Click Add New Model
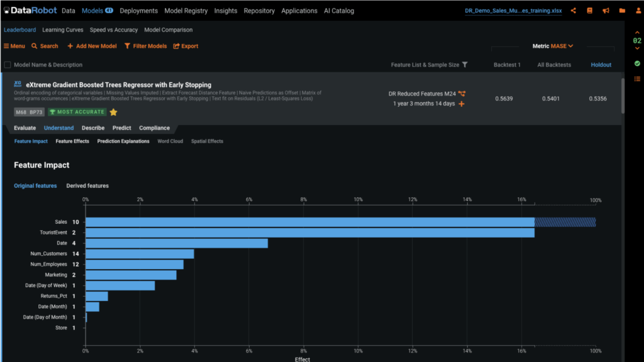 (x=92, y=46)
